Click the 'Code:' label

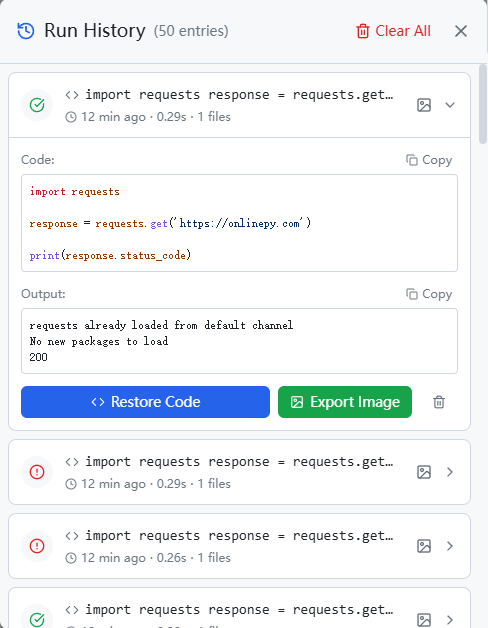pyautogui.click(x=38, y=160)
